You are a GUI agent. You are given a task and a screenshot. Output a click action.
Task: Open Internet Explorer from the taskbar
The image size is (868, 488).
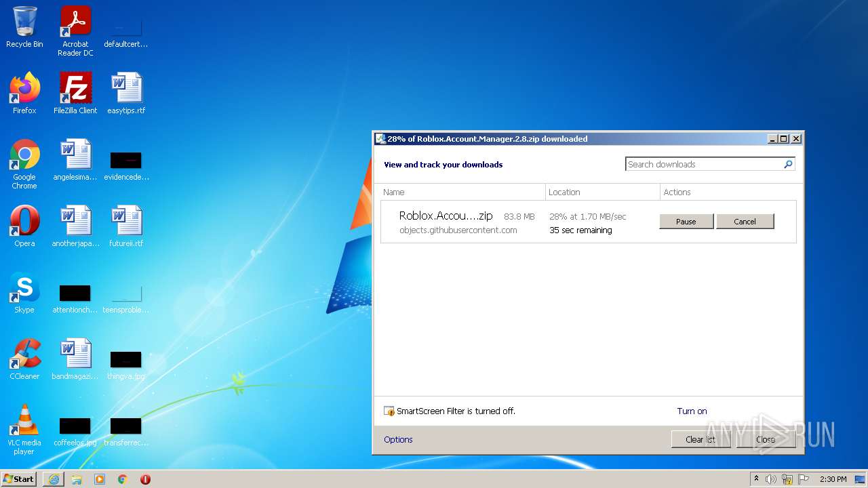(54, 479)
